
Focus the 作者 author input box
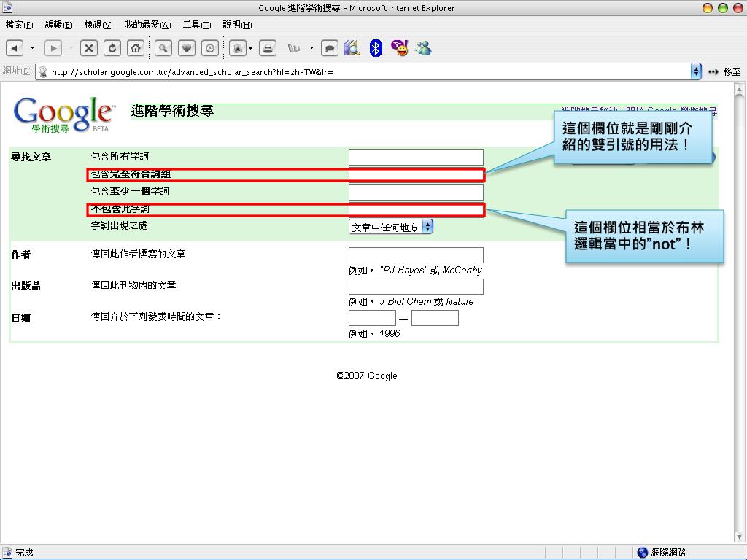click(416, 255)
